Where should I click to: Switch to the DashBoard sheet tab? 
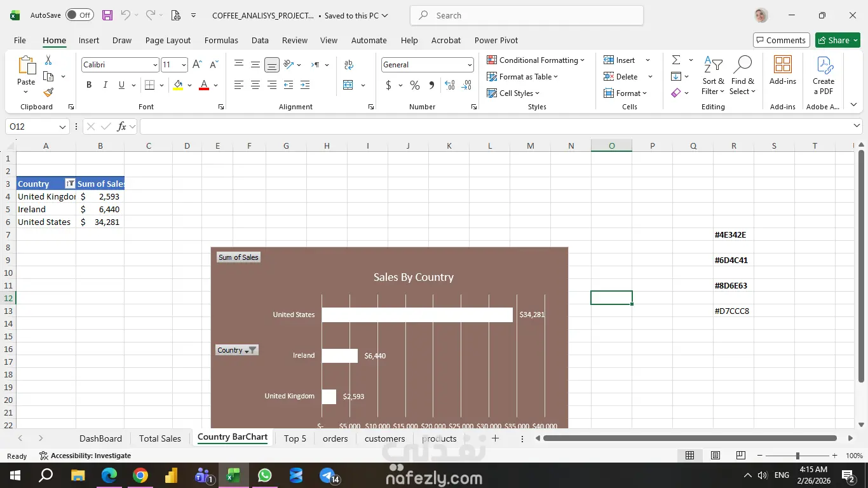(x=100, y=438)
